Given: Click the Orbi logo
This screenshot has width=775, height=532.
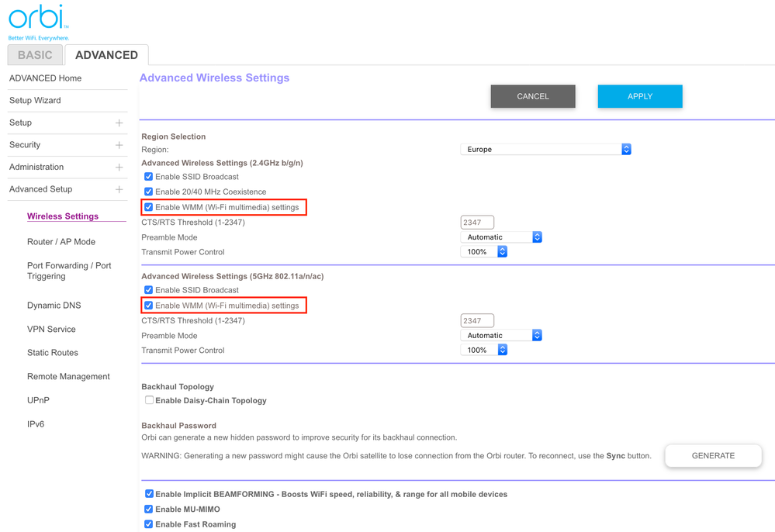Looking at the screenshot, I should point(38,21).
